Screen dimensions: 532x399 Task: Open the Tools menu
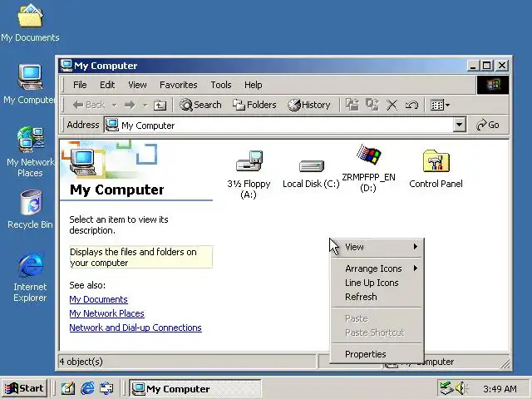pyautogui.click(x=221, y=85)
